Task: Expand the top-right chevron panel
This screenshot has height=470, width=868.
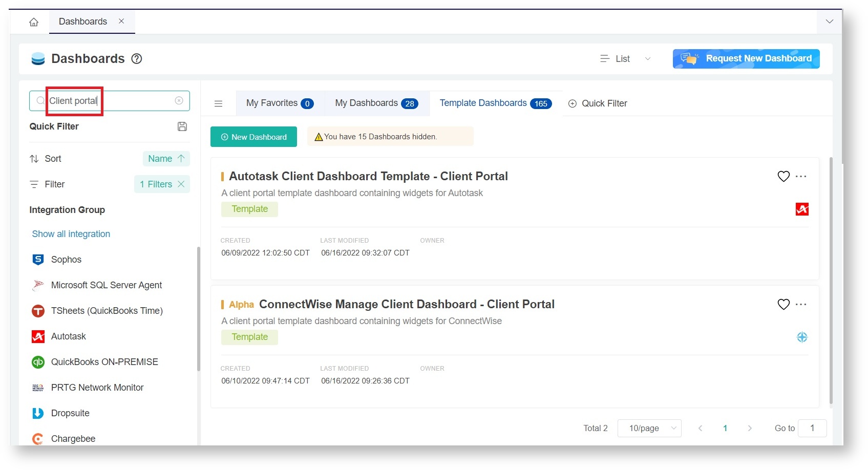Action: coord(829,22)
